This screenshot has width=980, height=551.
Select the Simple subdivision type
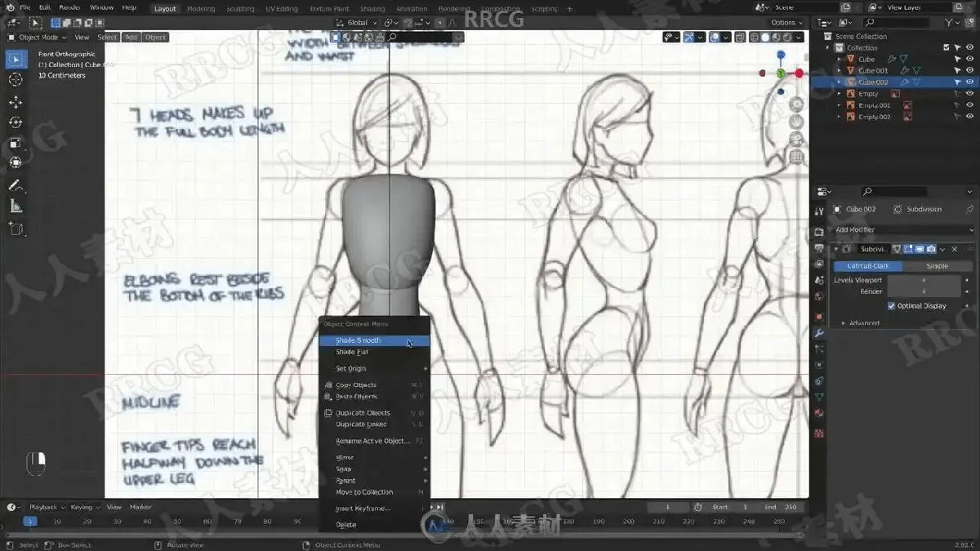click(x=937, y=266)
